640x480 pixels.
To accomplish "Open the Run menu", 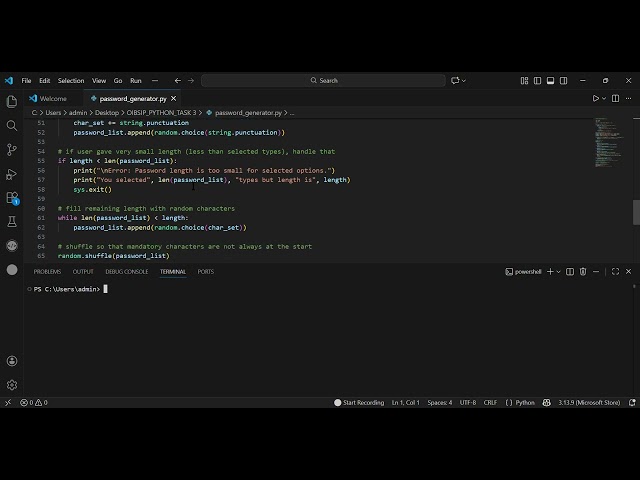I will 136,80.
